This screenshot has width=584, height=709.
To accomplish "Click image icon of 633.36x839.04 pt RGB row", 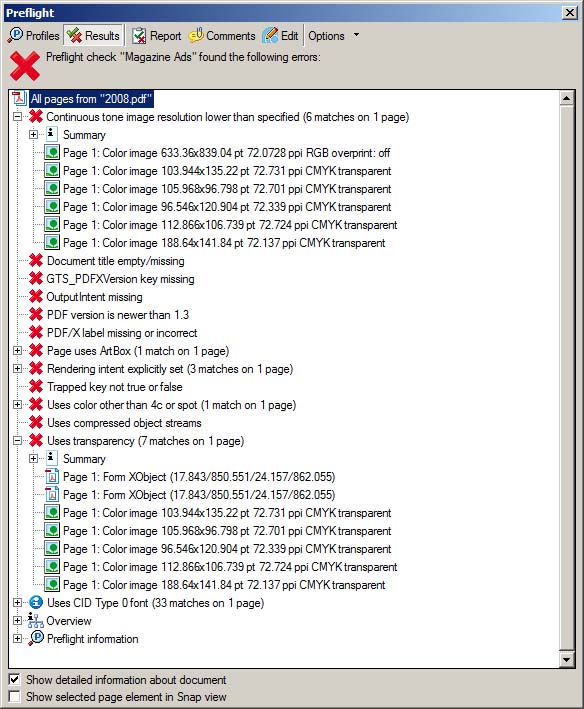I will point(52,153).
